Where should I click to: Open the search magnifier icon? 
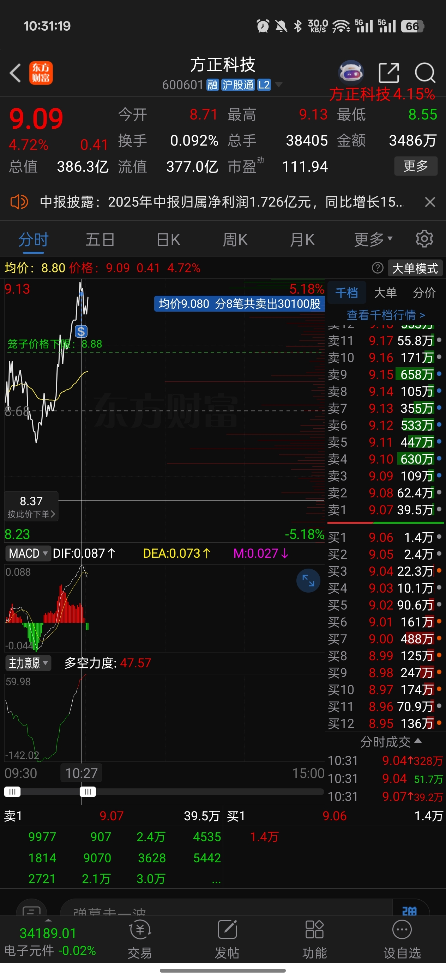(x=425, y=72)
